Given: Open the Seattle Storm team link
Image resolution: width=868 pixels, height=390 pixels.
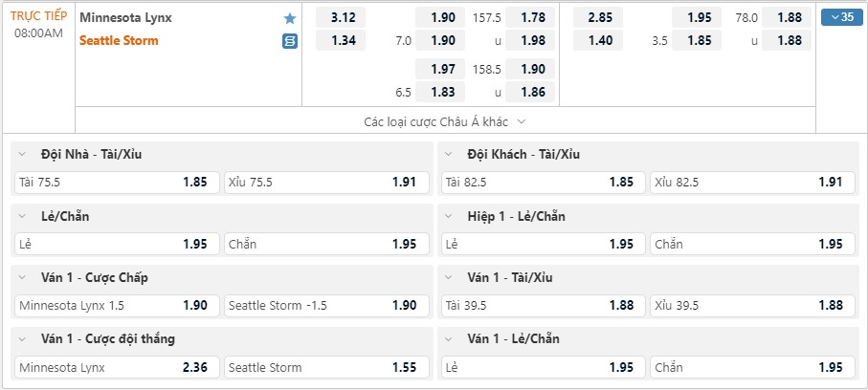Looking at the screenshot, I should [119, 40].
